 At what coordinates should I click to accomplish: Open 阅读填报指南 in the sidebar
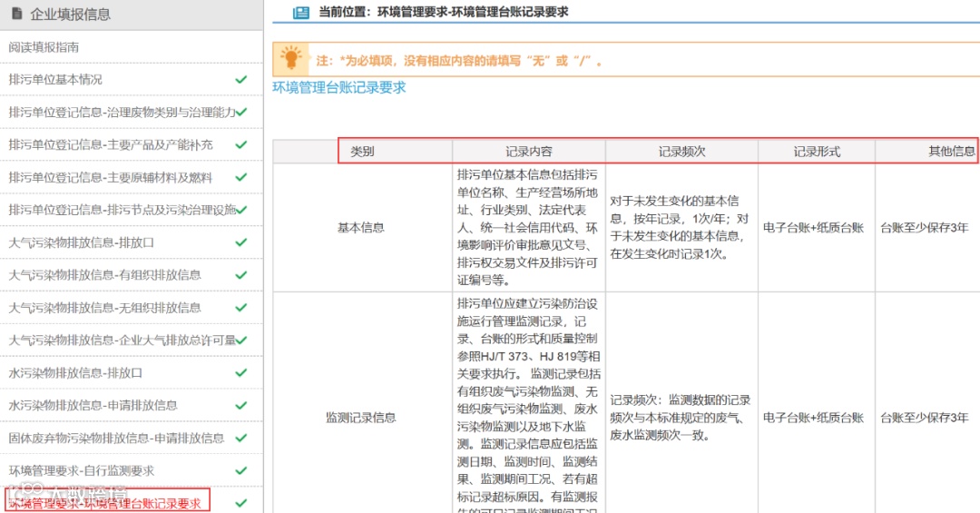[x=44, y=47]
